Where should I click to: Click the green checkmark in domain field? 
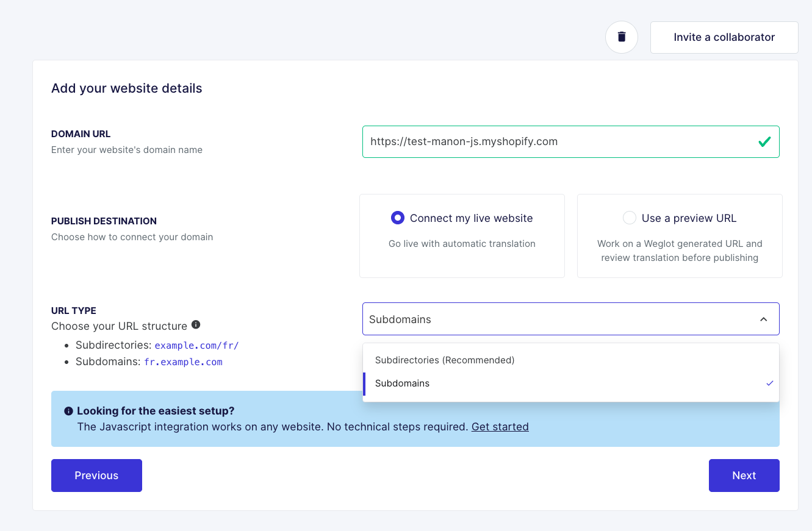point(764,142)
